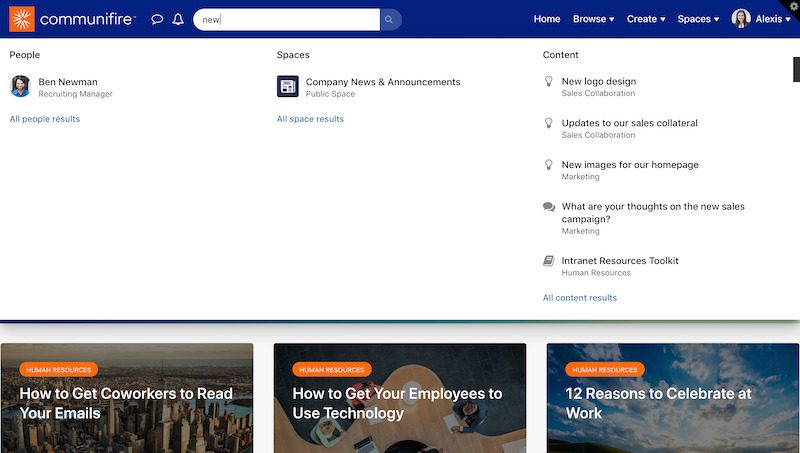
Task: Click "Recruiting Manager" subtitle text
Action: [x=76, y=94]
